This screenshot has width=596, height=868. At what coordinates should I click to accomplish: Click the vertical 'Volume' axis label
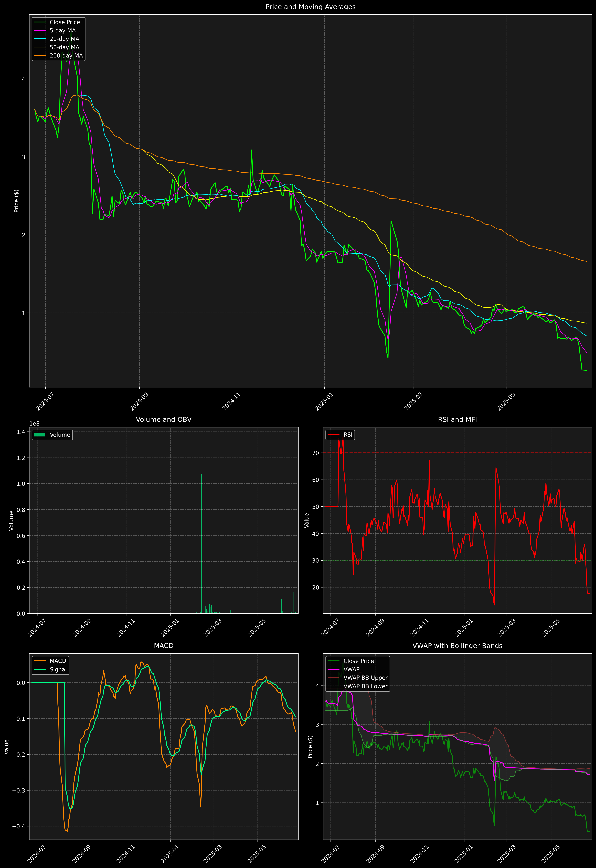11,520
